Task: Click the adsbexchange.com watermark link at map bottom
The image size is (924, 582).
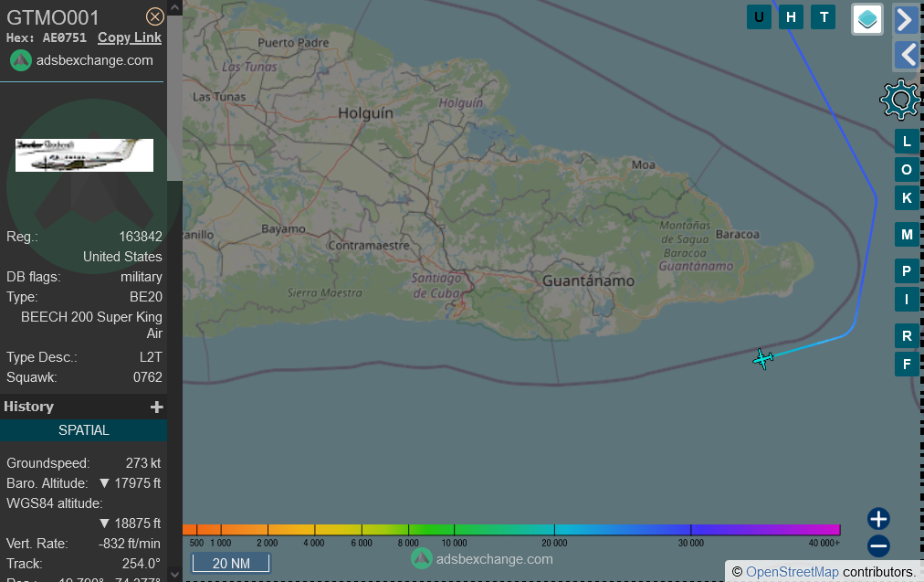Action: tap(494, 559)
